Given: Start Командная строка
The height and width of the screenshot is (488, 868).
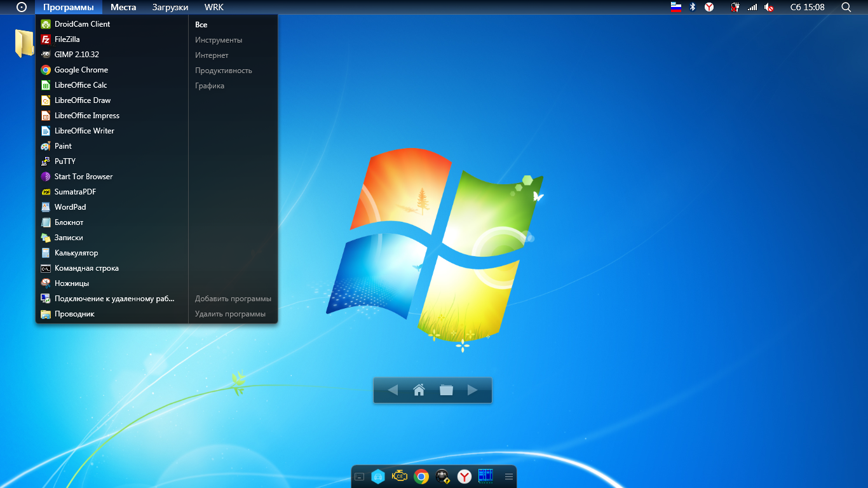Looking at the screenshot, I should coord(112,268).
